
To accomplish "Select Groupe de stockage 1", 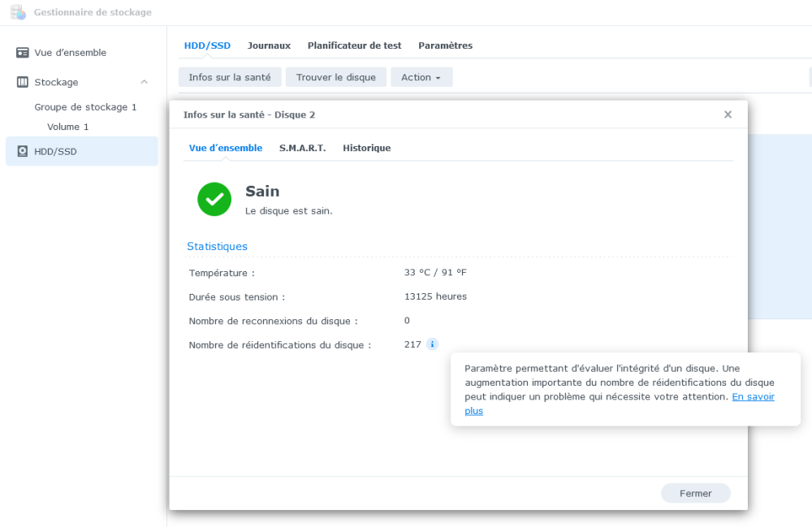I will pos(85,107).
